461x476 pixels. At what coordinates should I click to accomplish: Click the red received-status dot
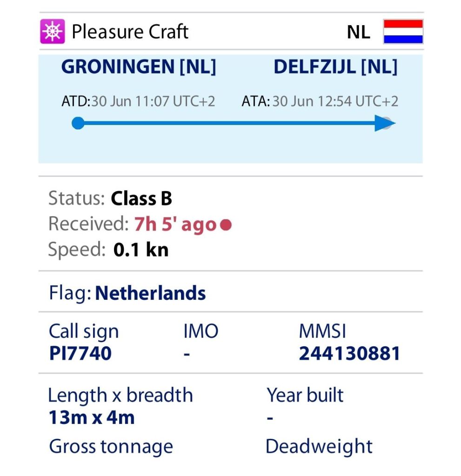coord(226,225)
